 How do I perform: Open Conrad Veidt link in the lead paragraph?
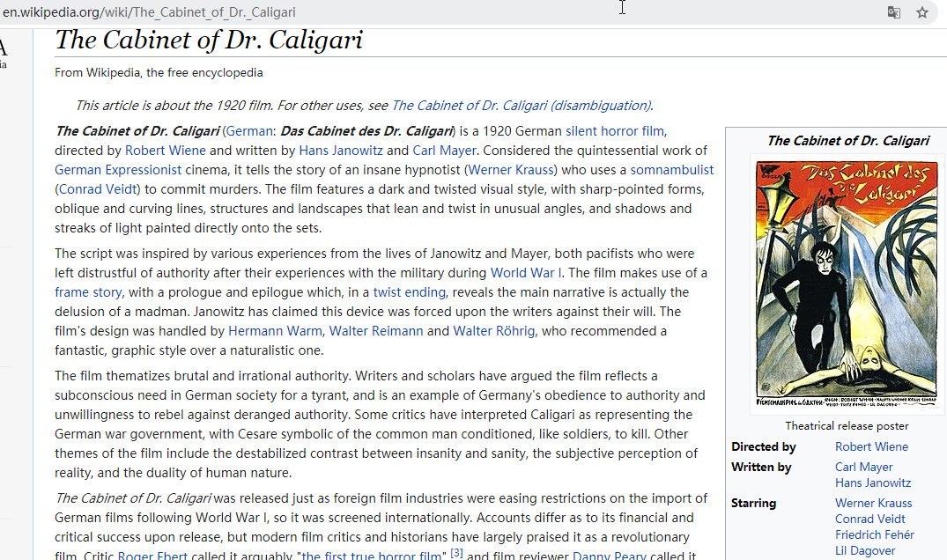98,189
